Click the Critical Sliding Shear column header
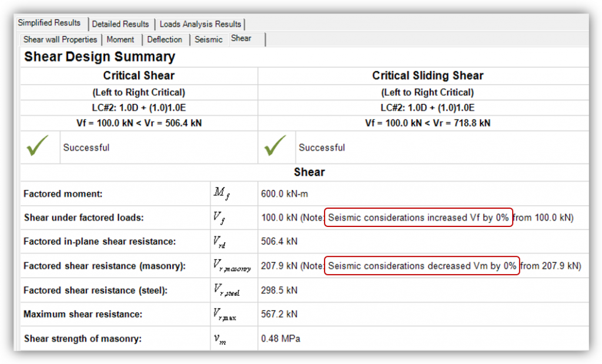 (x=427, y=75)
